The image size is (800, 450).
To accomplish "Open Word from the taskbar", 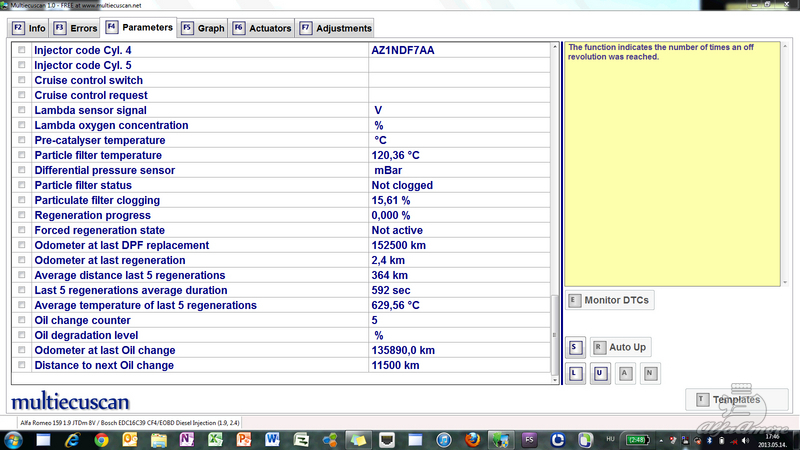I will coord(272,440).
